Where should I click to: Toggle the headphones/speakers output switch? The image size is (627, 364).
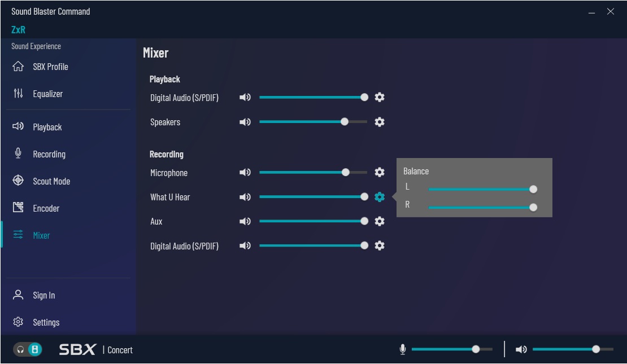[28, 350]
